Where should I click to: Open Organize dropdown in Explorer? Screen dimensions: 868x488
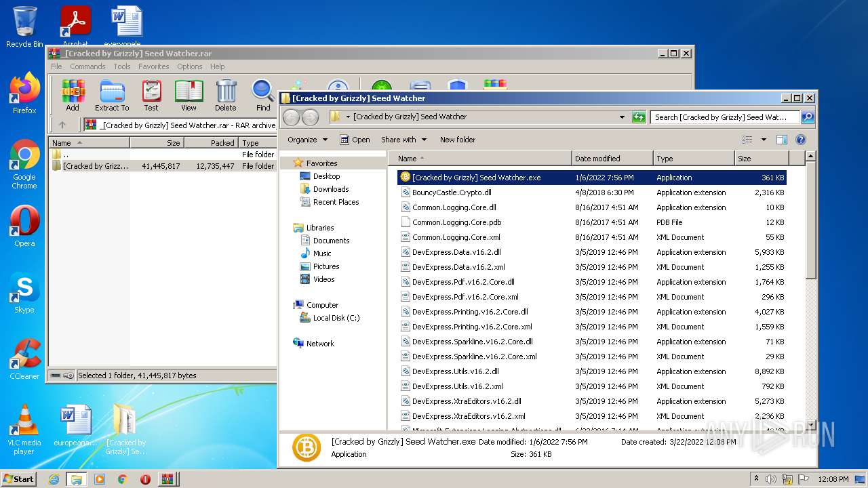[x=307, y=140]
